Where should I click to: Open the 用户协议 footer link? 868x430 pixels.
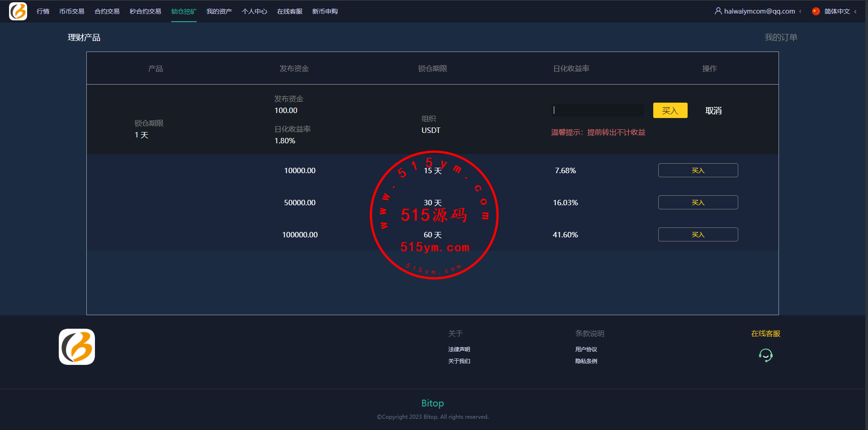point(586,350)
